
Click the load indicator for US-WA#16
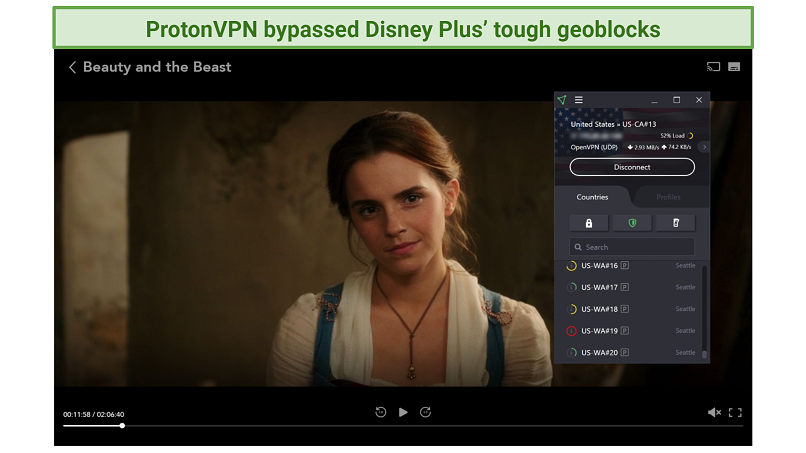click(x=571, y=266)
